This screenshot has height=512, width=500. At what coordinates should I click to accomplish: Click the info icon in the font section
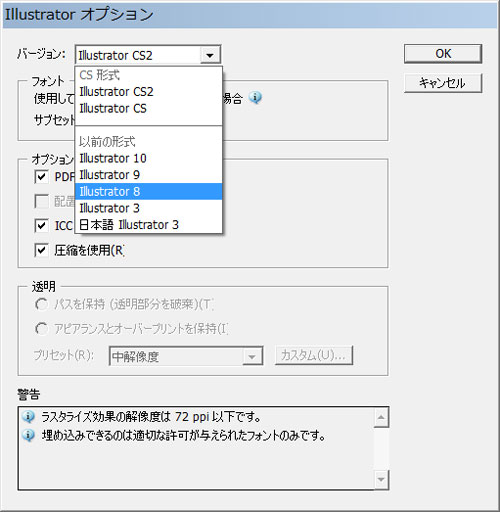point(255,98)
